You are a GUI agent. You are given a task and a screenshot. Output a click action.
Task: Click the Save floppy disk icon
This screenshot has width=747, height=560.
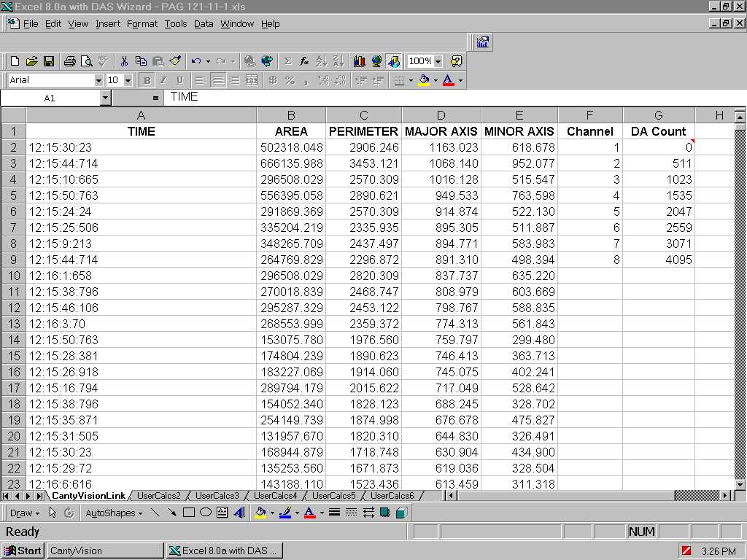click(x=49, y=61)
